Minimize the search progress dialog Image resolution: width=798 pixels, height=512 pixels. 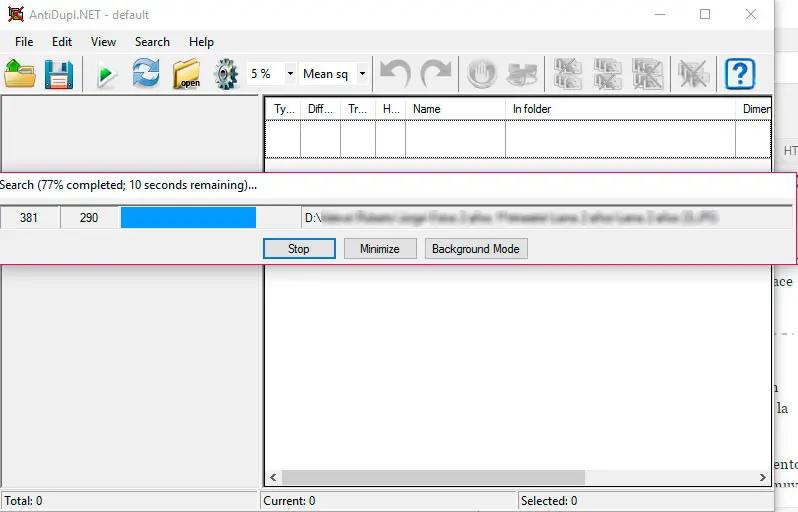(x=380, y=249)
